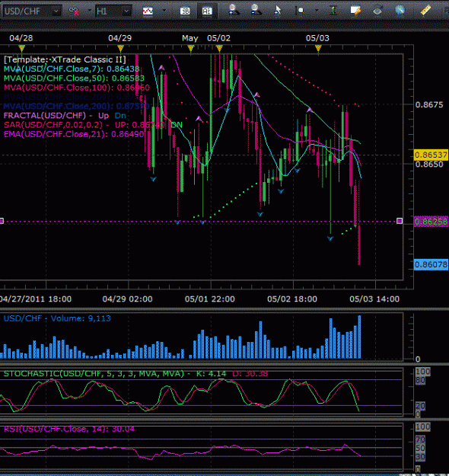This screenshot has width=449, height=476.
Task: Click the yellow 0.86537 price label
Action: (431, 155)
